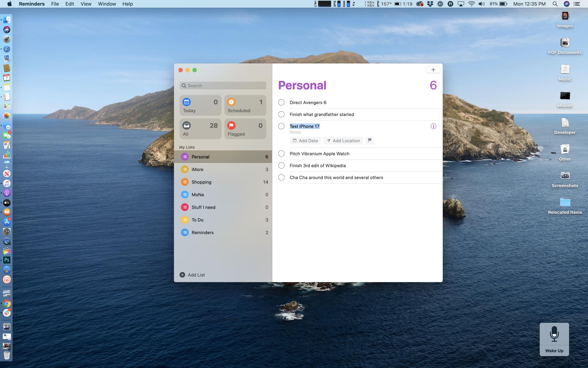Check off Test iPhone 17 reminder

281,126
